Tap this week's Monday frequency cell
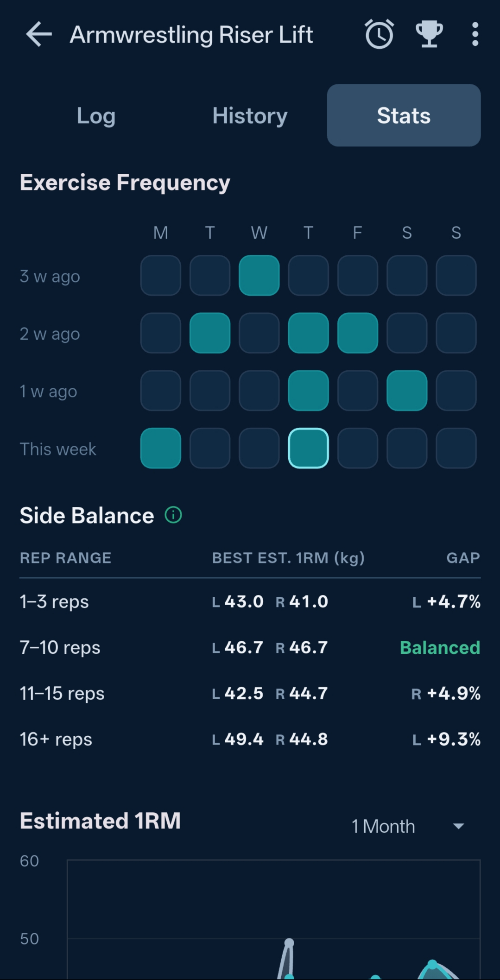This screenshot has height=980, width=500. (x=161, y=448)
